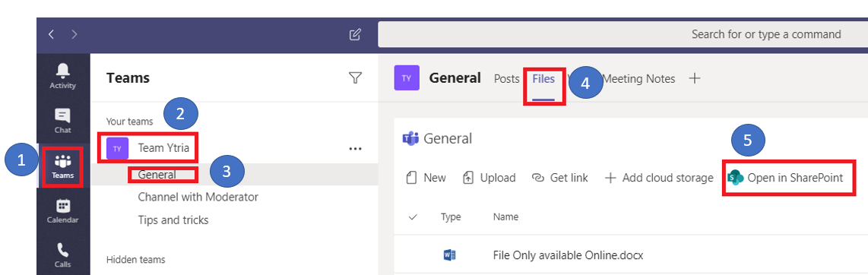Start a new chat with compose icon
This screenshot has width=868, height=275.
tap(356, 34)
